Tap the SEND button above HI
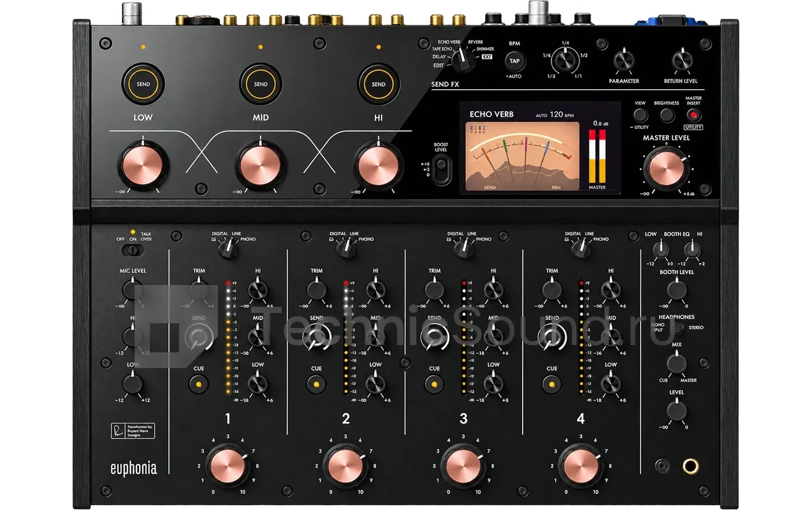812x510 pixels. pos(379,84)
